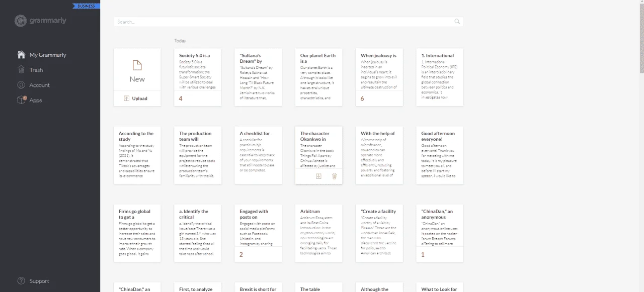Open the Account page
The image size is (644, 292).
(40, 85)
